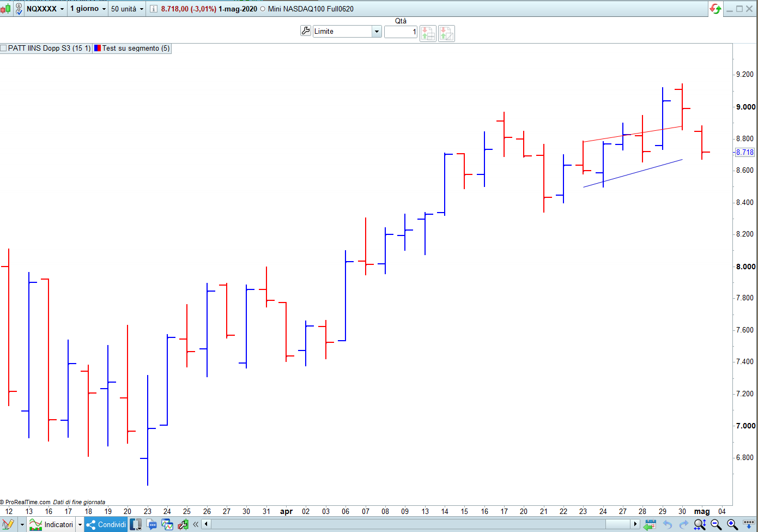Click the undo arrow icon
Screen dimensions: 758x532
tap(667, 524)
